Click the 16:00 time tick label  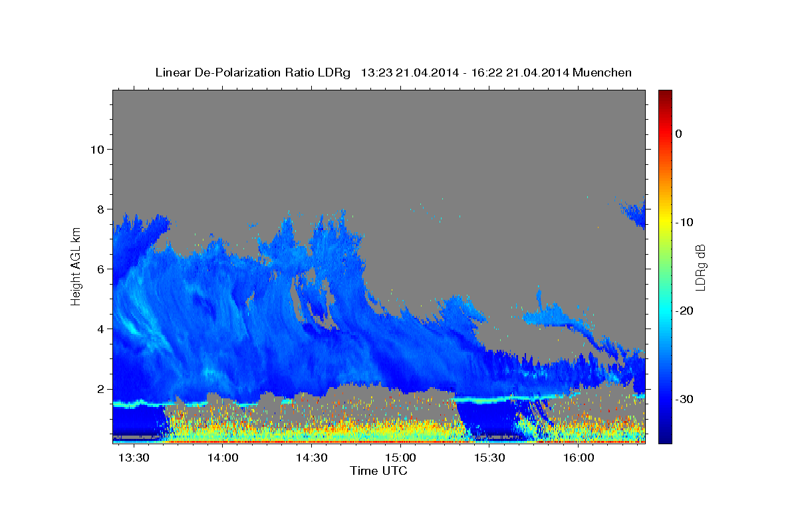(x=579, y=458)
